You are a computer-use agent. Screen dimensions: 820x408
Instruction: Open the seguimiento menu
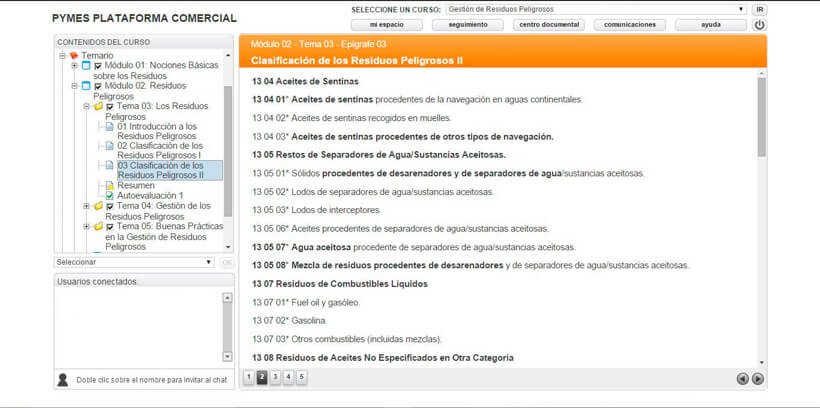coord(468,25)
